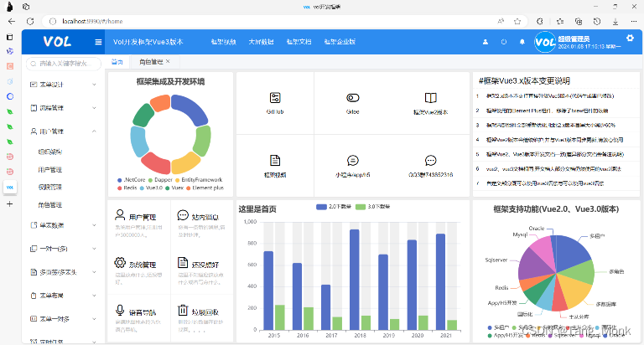Toggle .NetCore legend in donut chart
The width and height of the screenshot is (644, 345).
[x=132, y=180]
